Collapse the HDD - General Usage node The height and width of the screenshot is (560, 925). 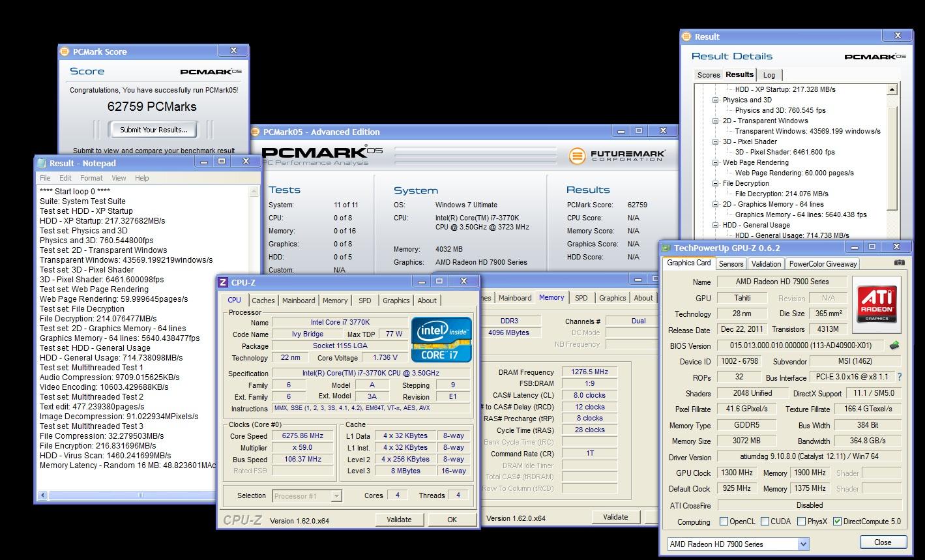click(715, 225)
